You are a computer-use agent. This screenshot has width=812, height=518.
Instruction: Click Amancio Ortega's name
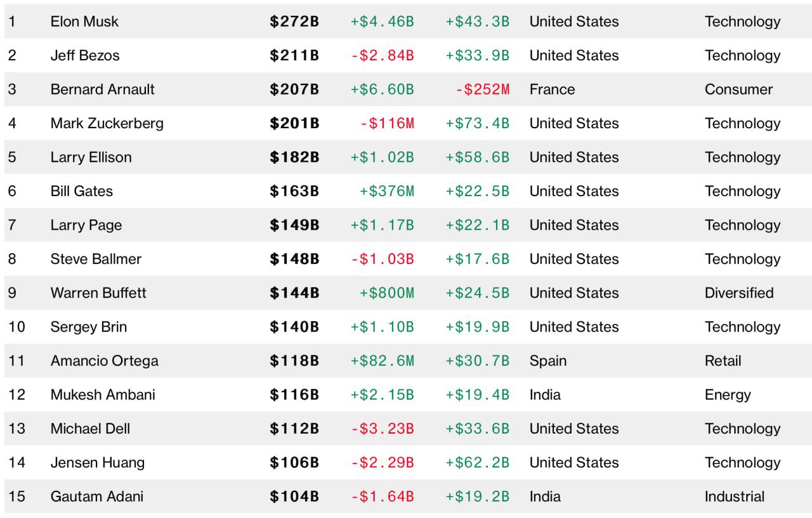point(104,361)
